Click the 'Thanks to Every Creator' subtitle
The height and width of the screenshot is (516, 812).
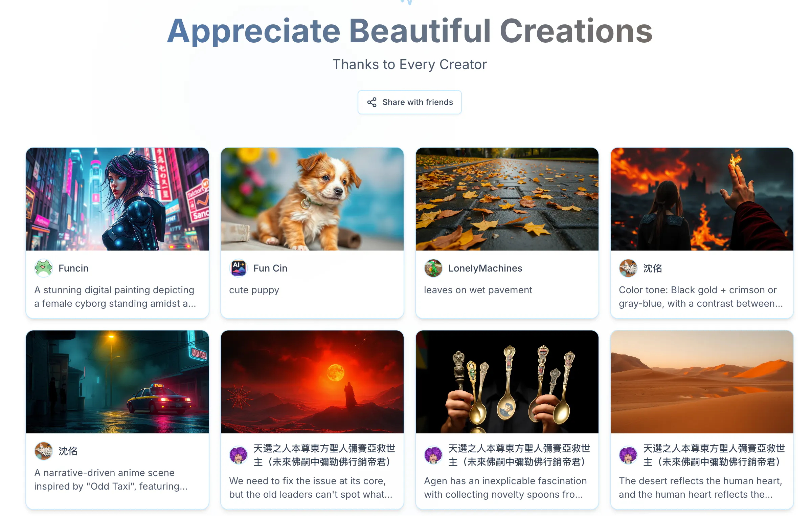click(410, 64)
